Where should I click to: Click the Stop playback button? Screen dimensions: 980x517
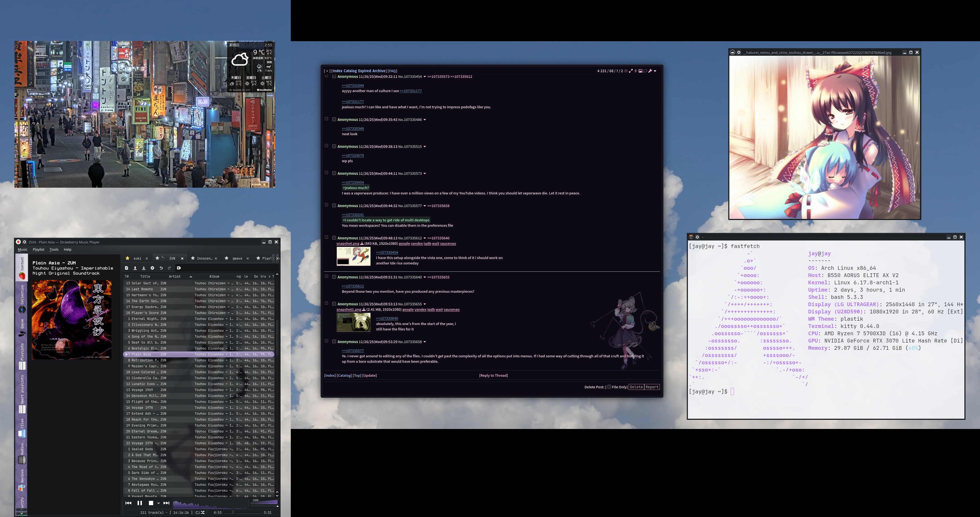(x=151, y=503)
